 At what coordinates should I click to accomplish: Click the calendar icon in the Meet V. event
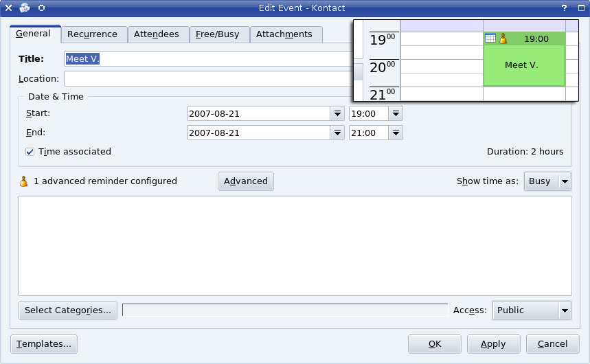pyautogui.click(x=490, y=38)
